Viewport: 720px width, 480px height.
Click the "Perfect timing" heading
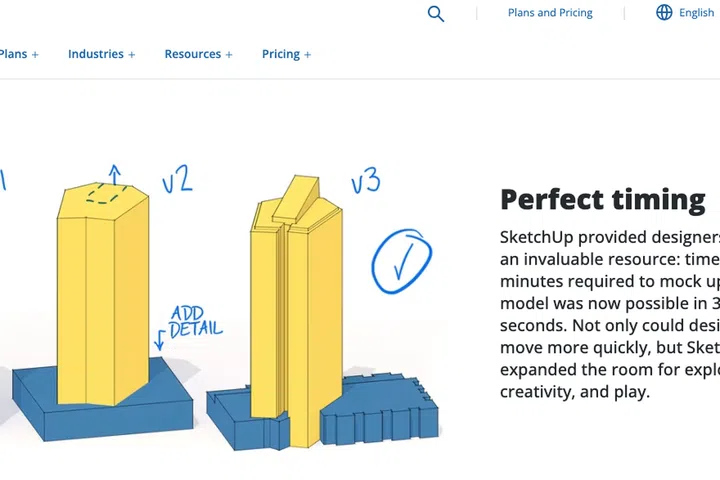(x=602, y=199)
